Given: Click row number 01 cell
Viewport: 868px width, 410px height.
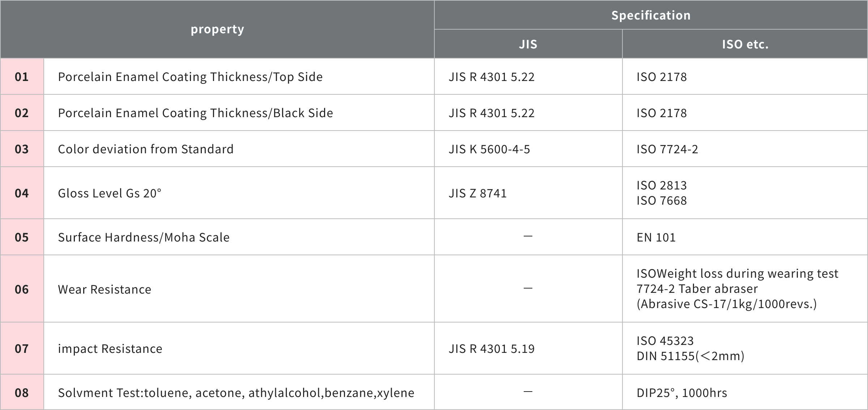Looking at the screenshot, I should tap(22, 77).
